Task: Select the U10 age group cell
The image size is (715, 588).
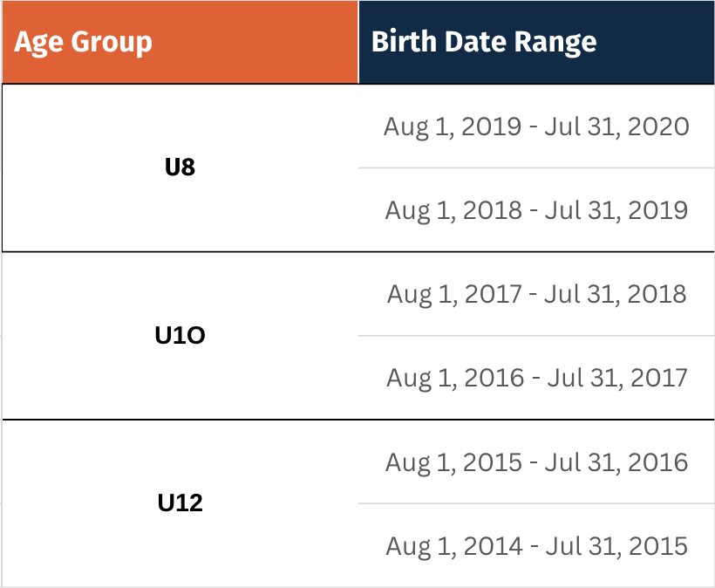Action: (x=180, y=335)
